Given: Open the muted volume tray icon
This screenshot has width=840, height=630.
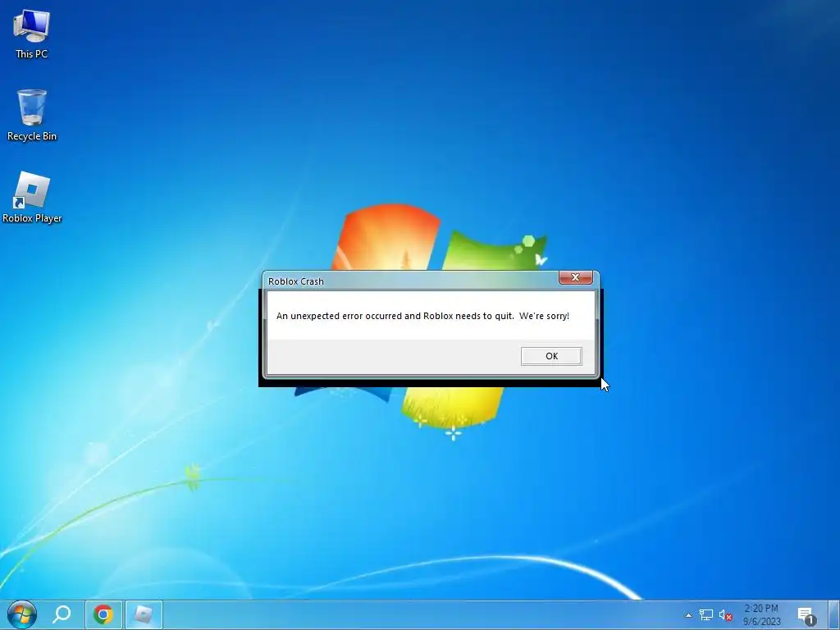Looking at the screenshot, I should point(725,615).
